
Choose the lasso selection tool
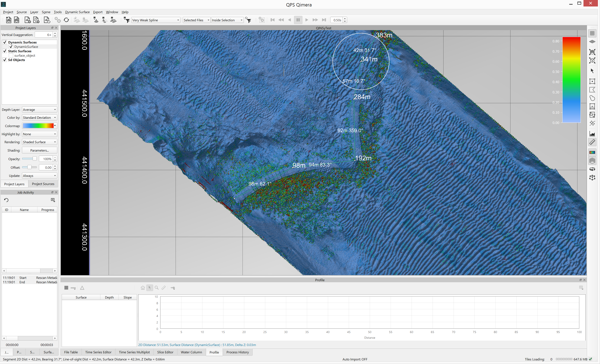click(x=592, y=98)
